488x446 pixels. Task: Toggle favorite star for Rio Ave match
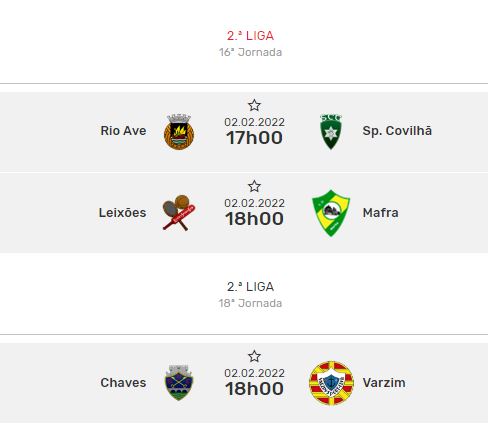coord(254,105)
